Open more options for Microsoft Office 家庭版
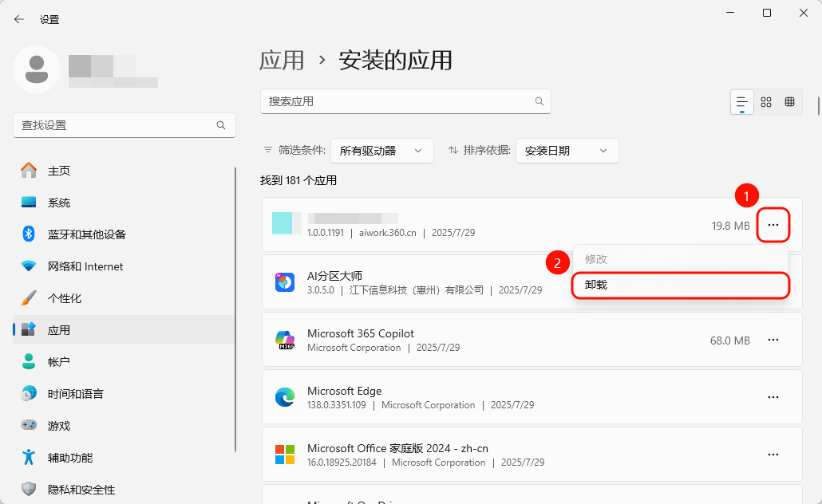This screenshot has height=504, width=822. pos(773,455)
